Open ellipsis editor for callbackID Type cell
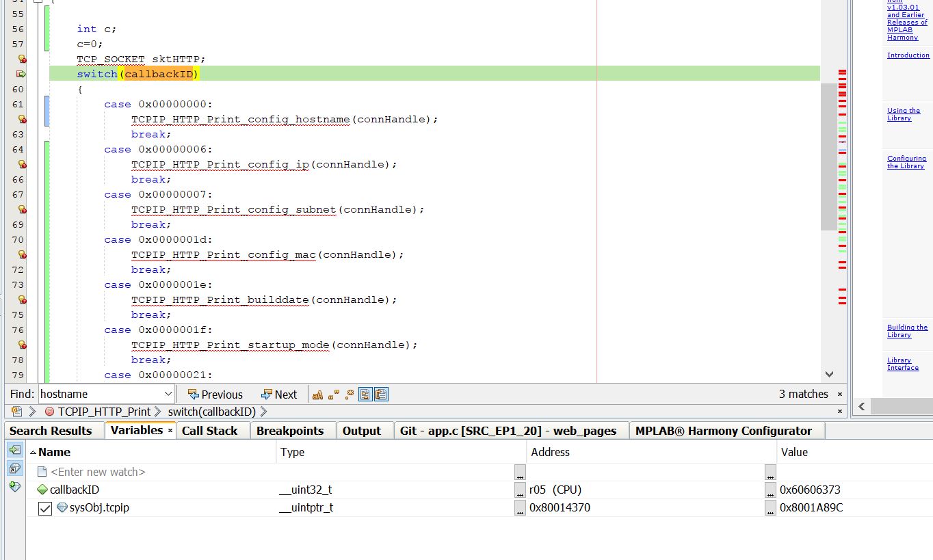The image size is (933, 560). [x=521, y=490]
